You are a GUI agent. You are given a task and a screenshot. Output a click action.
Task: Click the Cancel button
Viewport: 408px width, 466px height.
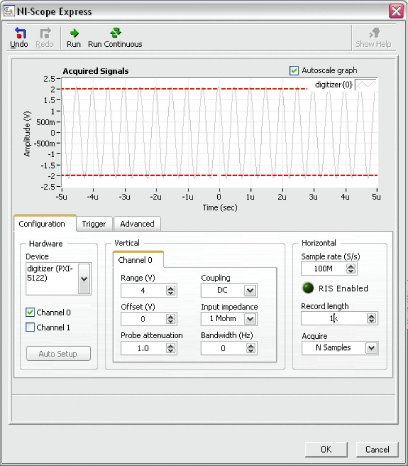(x=377, y=449)
